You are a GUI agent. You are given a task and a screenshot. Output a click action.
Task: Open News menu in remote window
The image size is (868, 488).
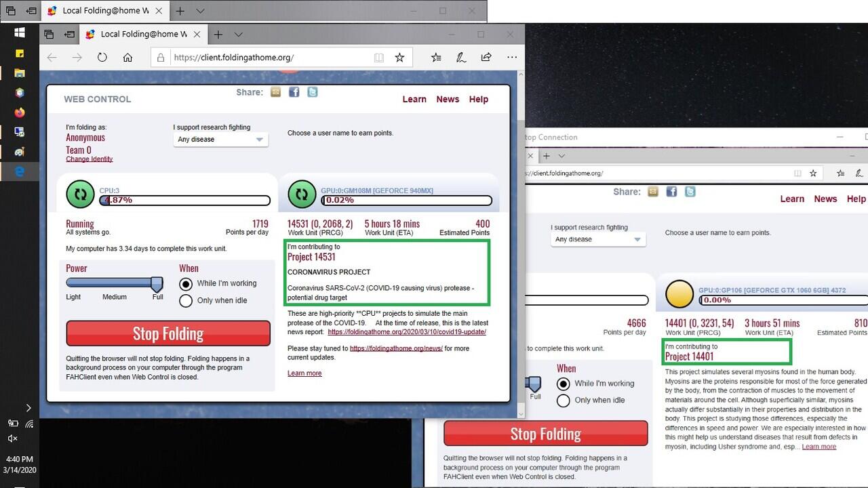click(825, 199)
